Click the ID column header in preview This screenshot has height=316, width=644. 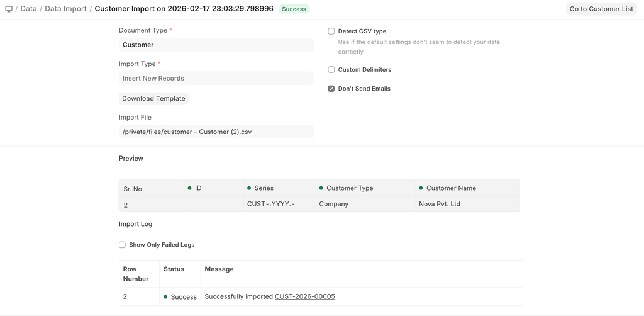coord(198,188)
